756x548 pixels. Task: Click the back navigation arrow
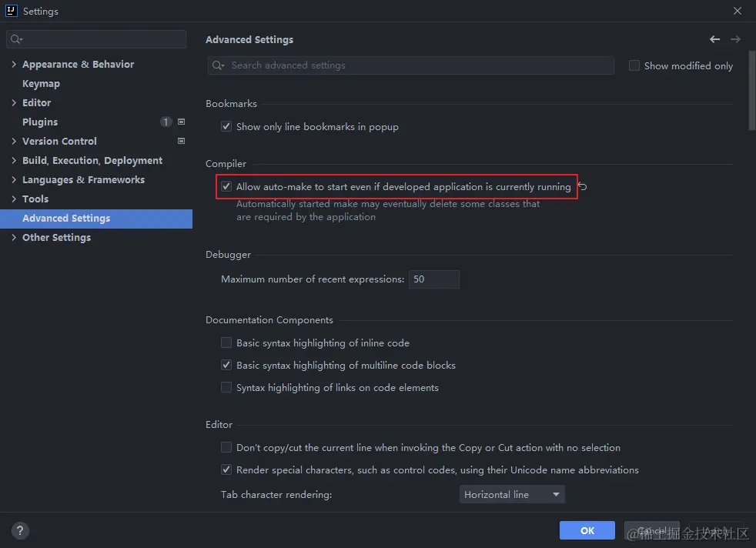[x=714, y=38]
